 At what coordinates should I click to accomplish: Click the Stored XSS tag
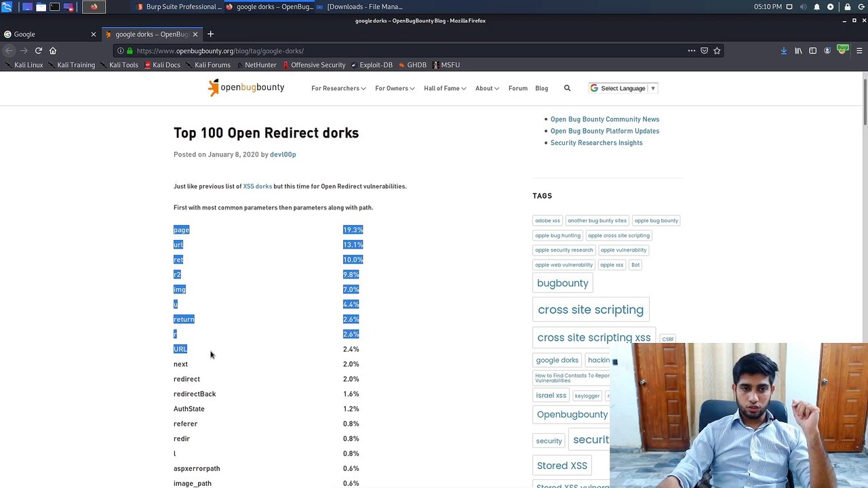click(x=562, y=466)
